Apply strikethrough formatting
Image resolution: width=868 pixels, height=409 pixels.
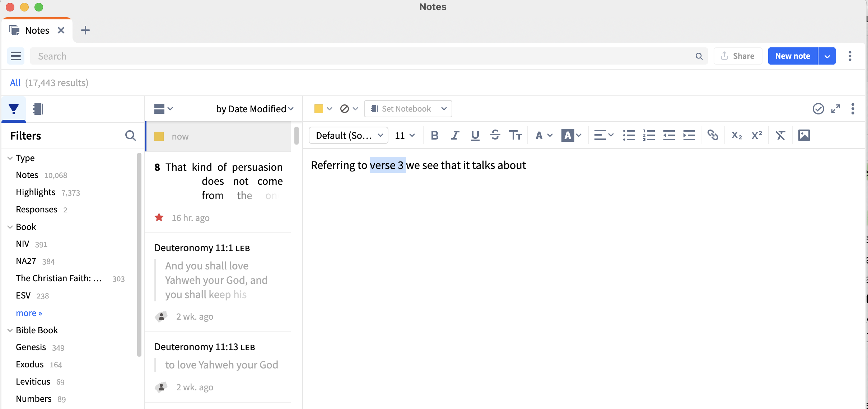pyautogui.click(x=495, y=136)
